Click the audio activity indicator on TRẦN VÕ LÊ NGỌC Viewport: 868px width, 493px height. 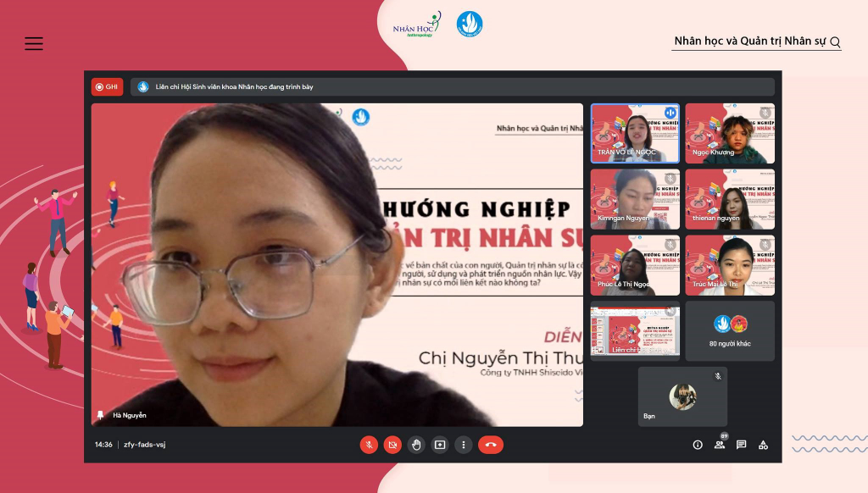[670, 113]
